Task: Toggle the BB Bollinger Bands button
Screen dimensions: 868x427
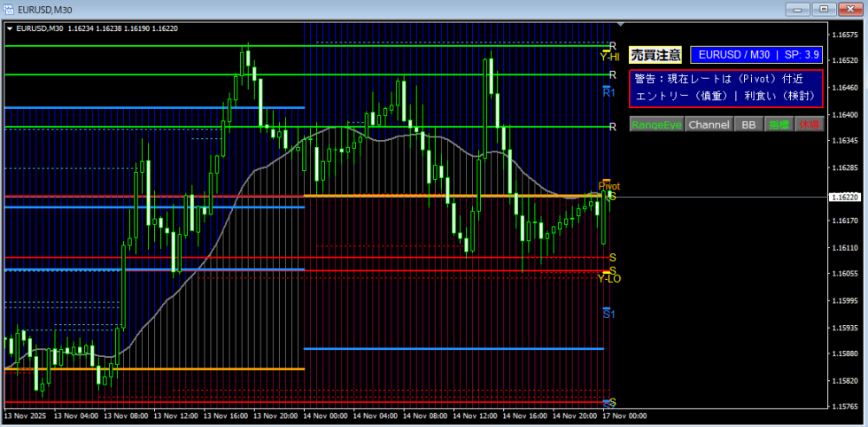Action: [x=748, y=125]
